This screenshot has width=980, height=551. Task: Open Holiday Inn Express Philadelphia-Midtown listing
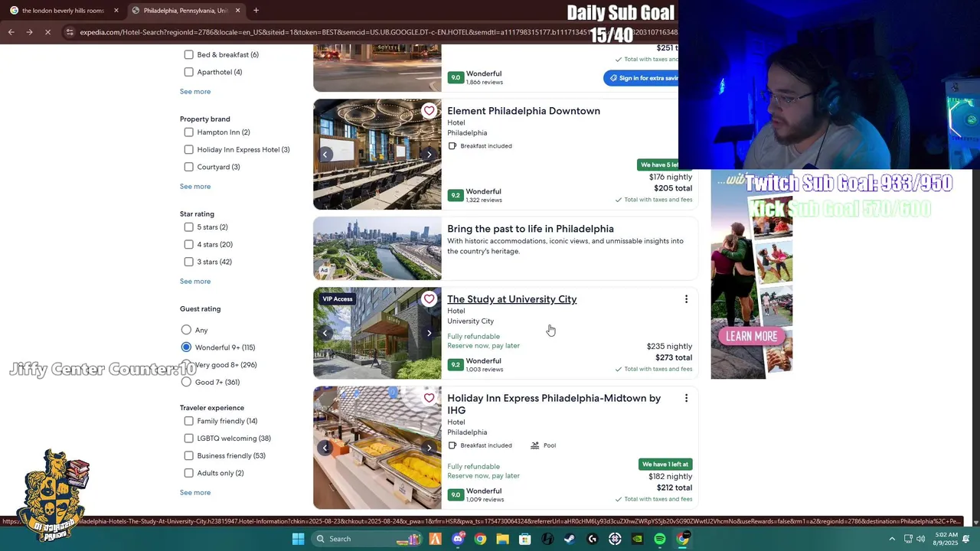point(554,404)
